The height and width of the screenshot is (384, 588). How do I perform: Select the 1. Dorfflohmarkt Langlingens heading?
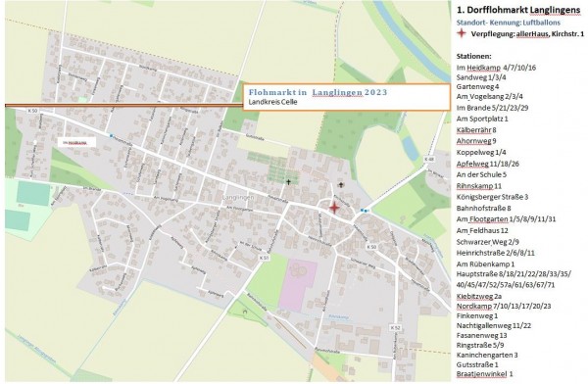[518, 10]
